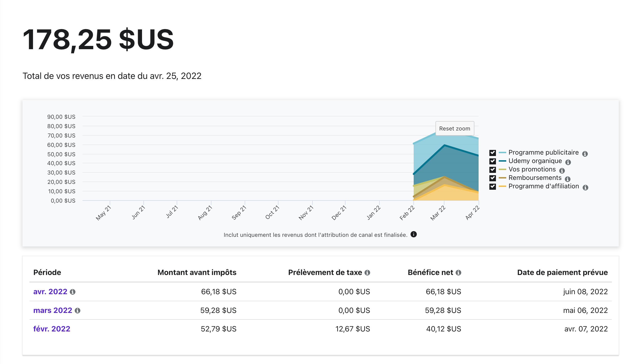Uncheck the Programme publicitaire checkbox
The image size is (630, 364).
[492, 153]
